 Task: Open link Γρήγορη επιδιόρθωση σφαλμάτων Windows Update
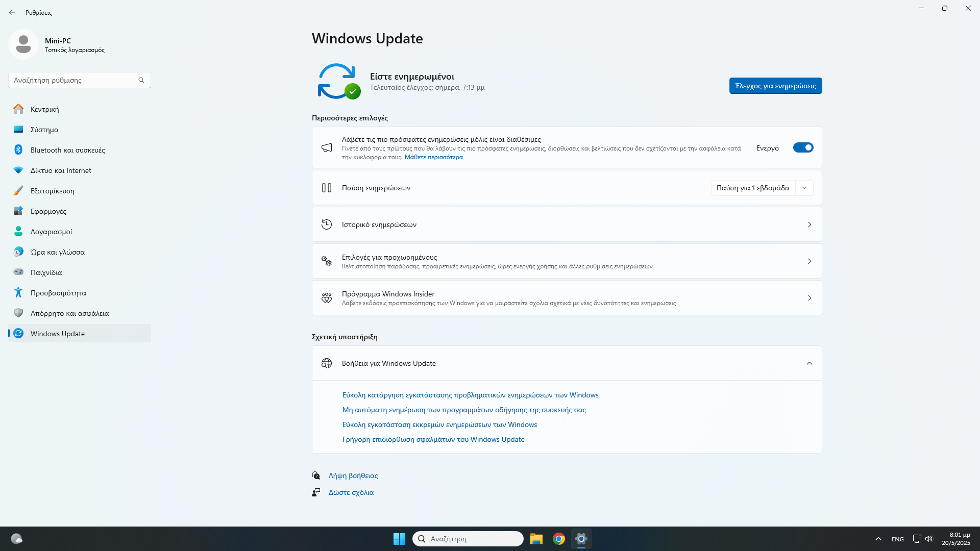[x=433, y=439]
